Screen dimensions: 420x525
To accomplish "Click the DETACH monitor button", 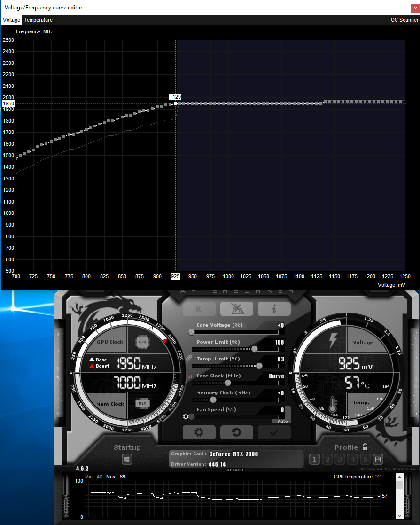I will [234, 470].
